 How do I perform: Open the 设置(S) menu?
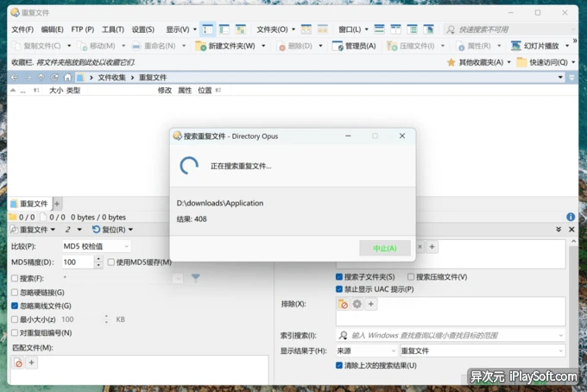pos(142,29)
